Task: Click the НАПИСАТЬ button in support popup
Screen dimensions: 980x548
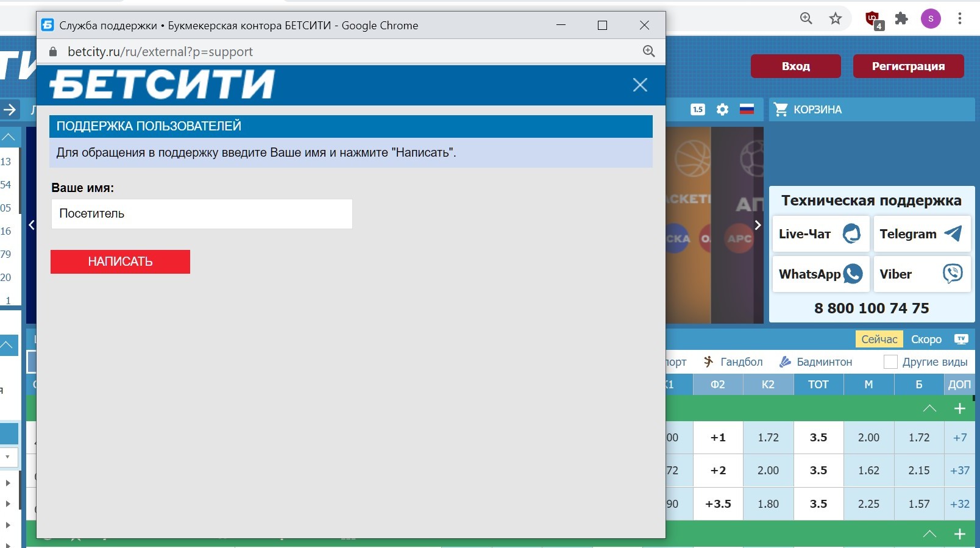Action: 120,262
